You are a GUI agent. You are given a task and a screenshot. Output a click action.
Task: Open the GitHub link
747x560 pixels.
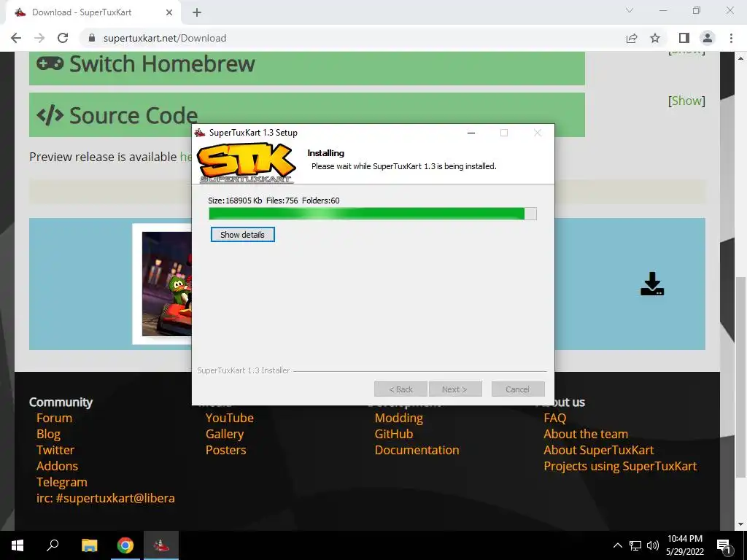coord(394,435)
